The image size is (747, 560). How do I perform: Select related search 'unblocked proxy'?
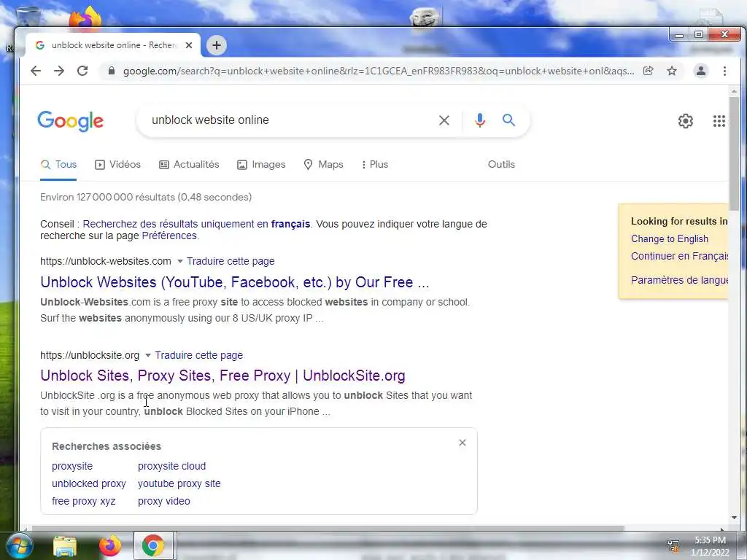[89, 484]
